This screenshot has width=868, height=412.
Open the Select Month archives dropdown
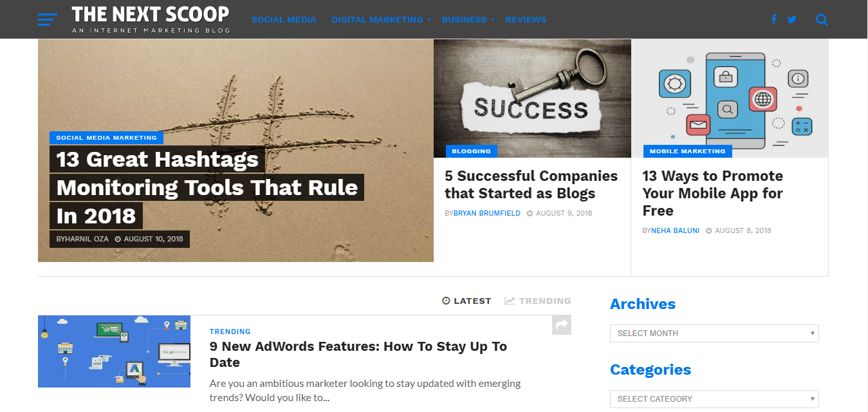714,333
